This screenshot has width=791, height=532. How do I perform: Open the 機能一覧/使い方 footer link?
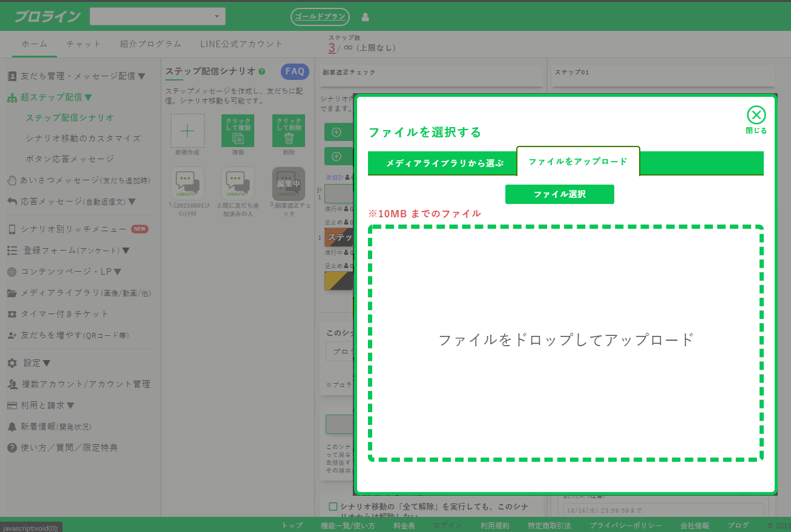(x=347, y=525)
